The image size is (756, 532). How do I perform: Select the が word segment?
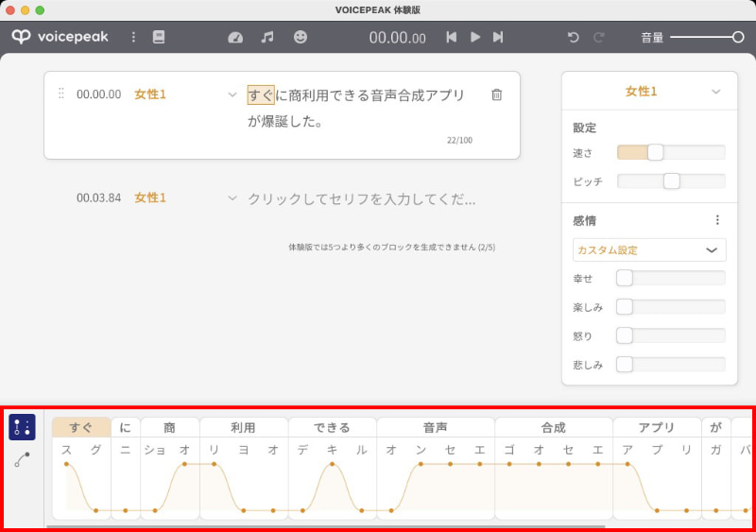pos(716,428)
